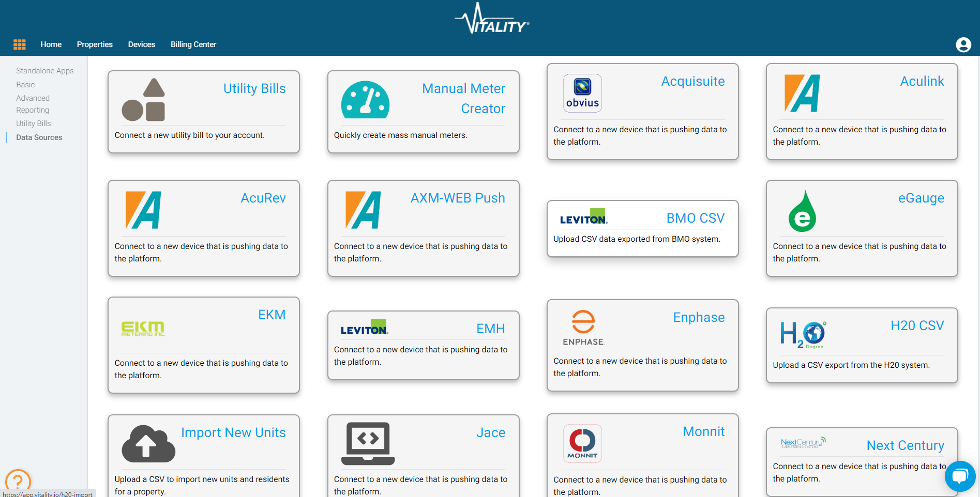Click the cloud upload Import New Units icon
Screen dimensions: 980x497
click(x=148, y=443)
